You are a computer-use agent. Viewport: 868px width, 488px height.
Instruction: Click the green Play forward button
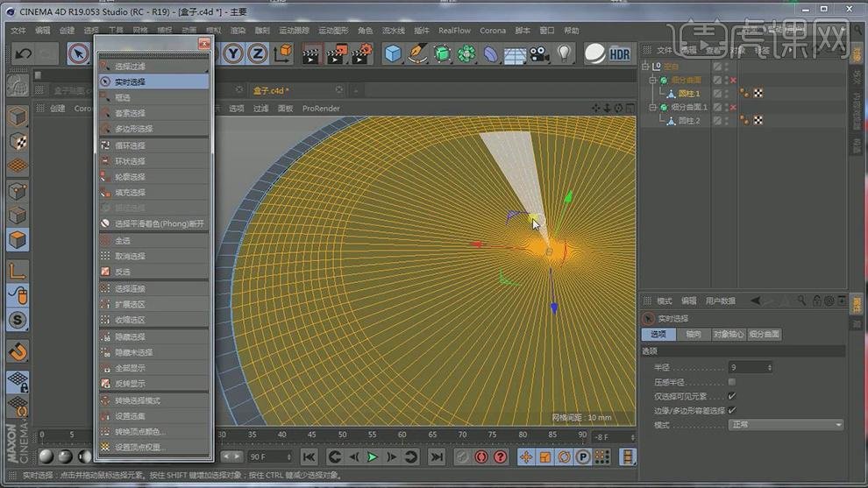pyautogui.click(x=373, y=457)
